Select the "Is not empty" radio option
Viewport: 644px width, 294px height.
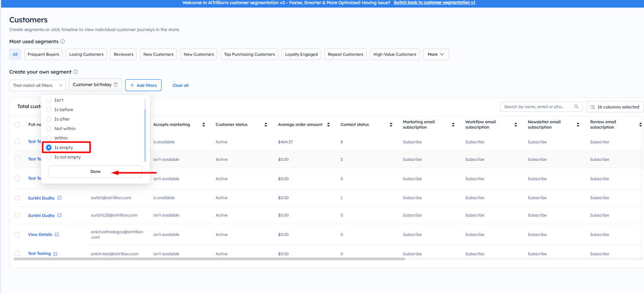coord(49,157)
